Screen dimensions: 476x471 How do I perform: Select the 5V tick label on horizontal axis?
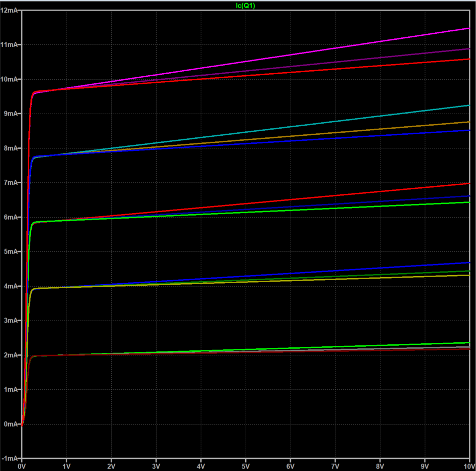[246, 466]
